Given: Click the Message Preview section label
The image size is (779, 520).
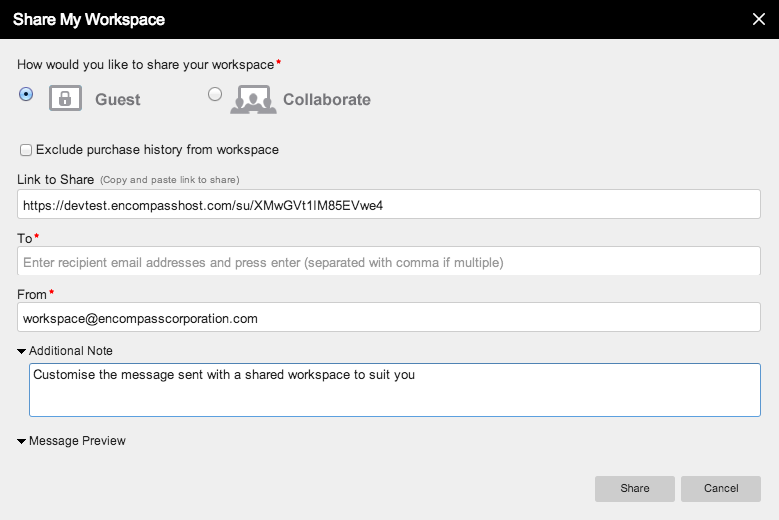Looking at the screenshot, I should [x=77, y=441].
